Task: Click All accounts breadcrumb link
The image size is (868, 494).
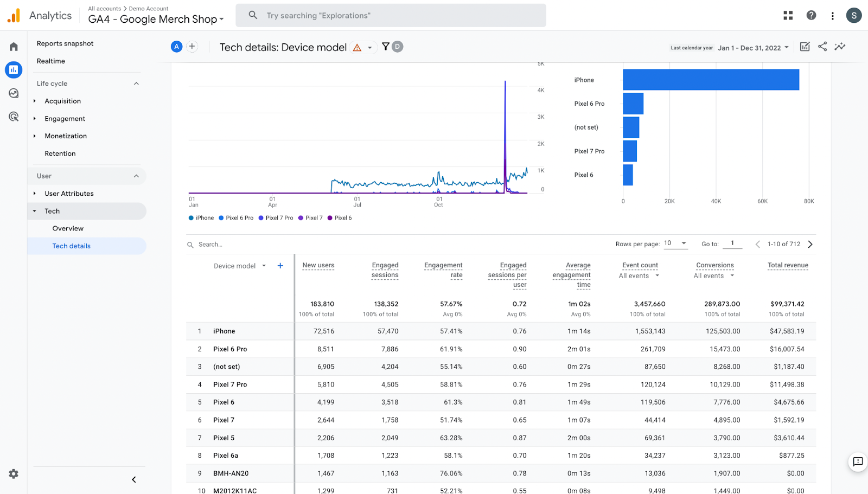Action: [x=105, y=9]
